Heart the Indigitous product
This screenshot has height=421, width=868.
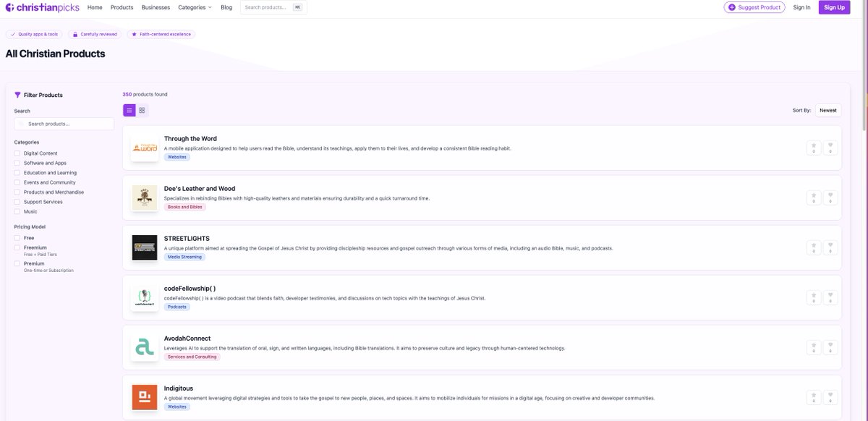(830, 397)
